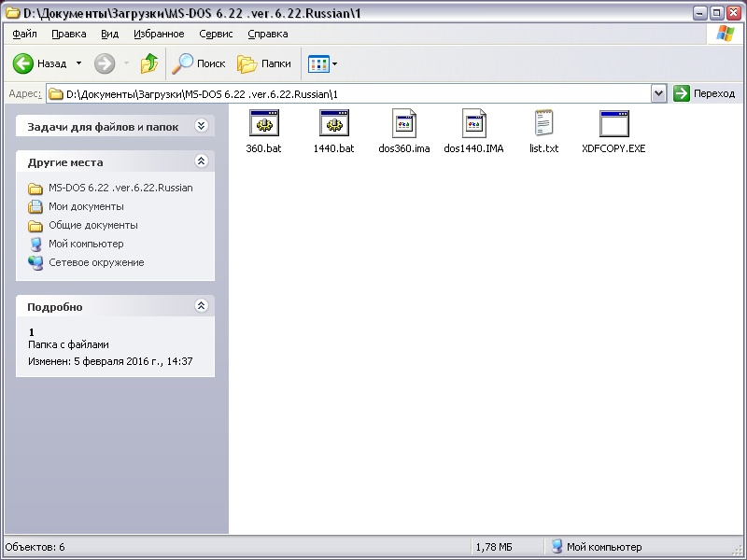
Task: Collapse the Другие места panel
Action: click(201, 161)
